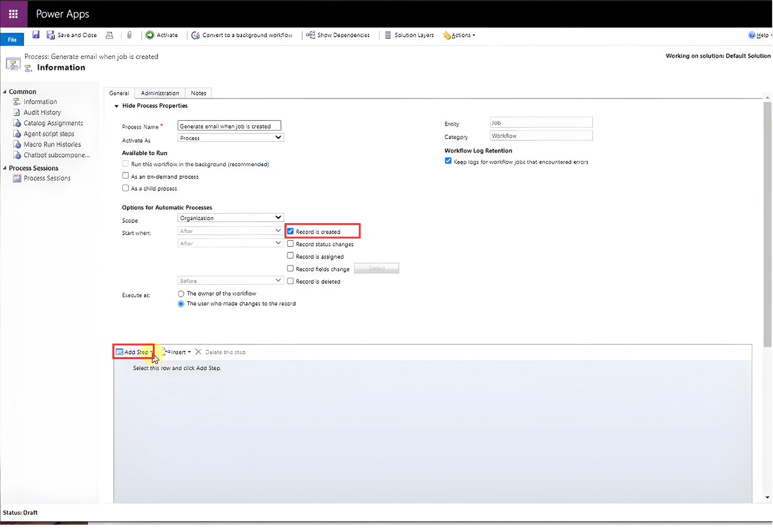The width and height of the screenshot is (773, 532).
Task: Switch to the Administration tab
Action: coord(160,93)
